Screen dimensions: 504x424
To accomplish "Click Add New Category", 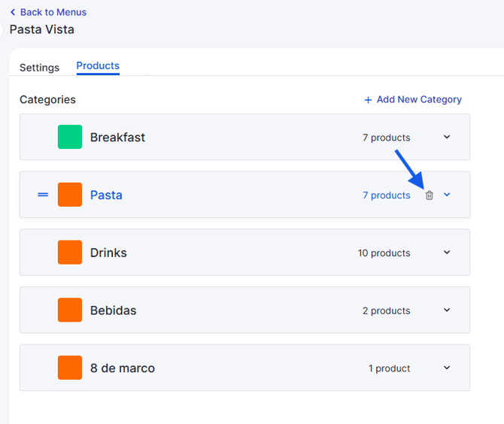I will (x=419, y=99).
